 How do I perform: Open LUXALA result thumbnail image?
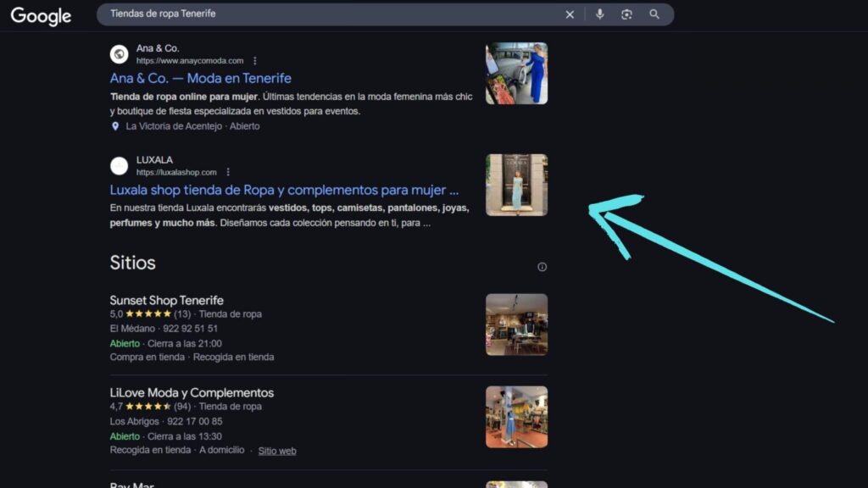click(x=516, y=185)
